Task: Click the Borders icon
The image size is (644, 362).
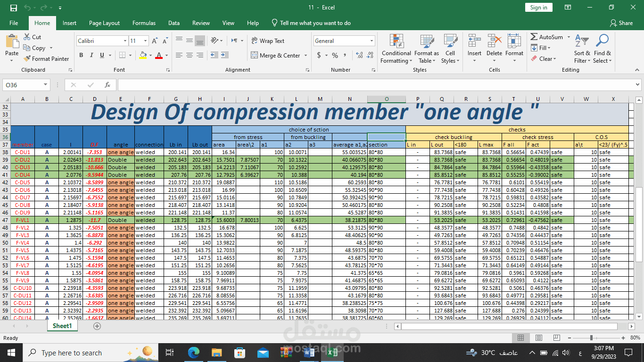Action: (x=122, y=55)
